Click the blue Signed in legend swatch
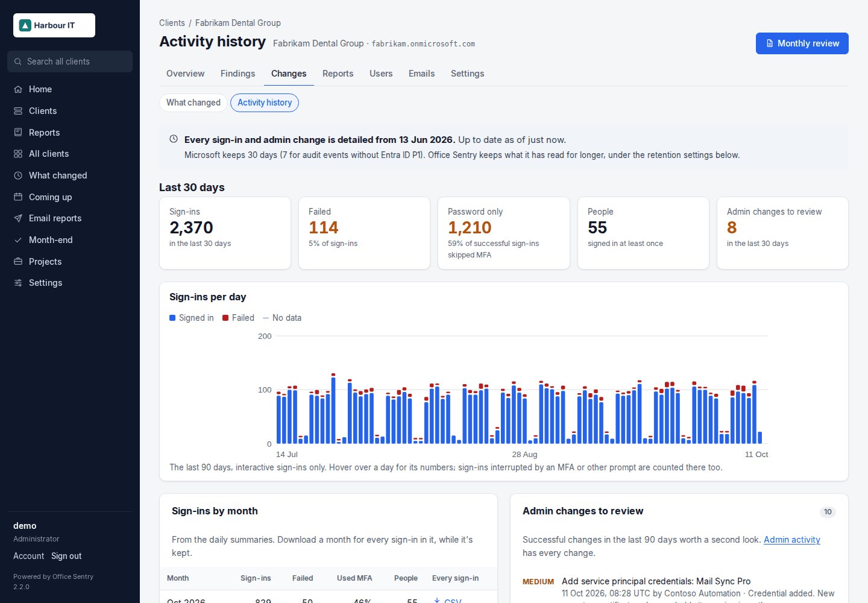Image resolution: width=868 pixels, height=603 pixels. click(x=172, y=318)
